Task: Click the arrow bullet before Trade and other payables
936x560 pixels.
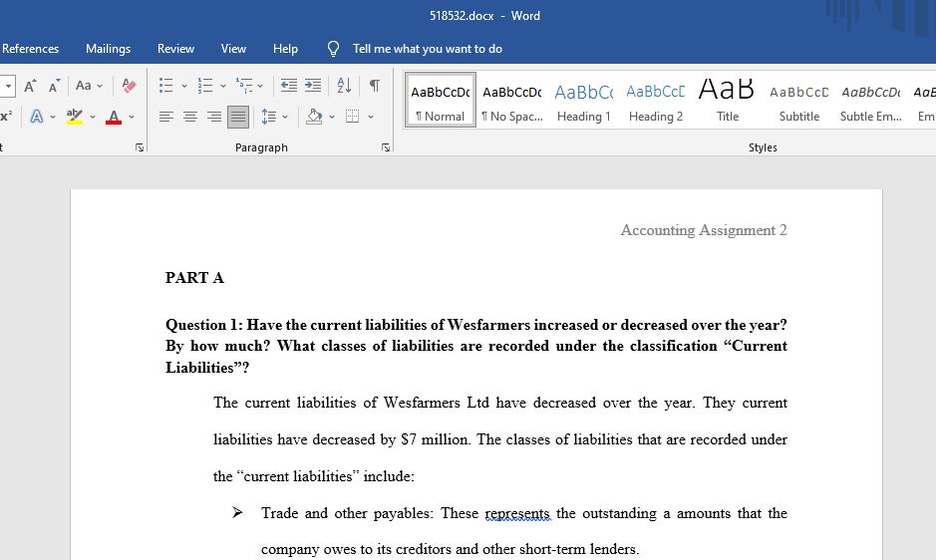Action: pyautogui.click(x=237, y=512)
